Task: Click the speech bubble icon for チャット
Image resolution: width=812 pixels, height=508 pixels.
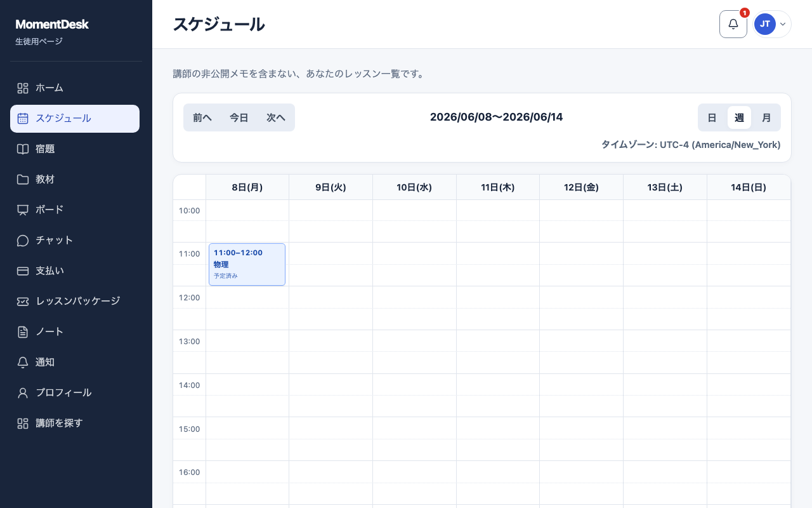Action: tap(23, 241)
